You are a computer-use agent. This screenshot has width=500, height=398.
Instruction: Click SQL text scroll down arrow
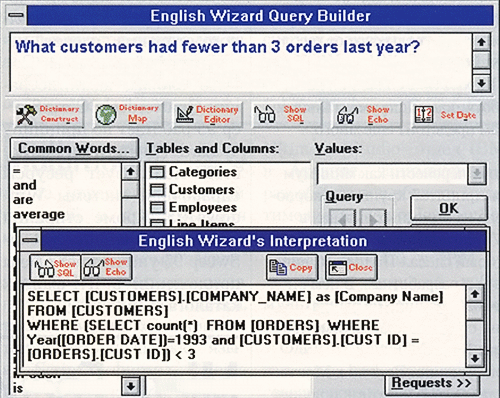pyautogui.click(x=475, y=358)
